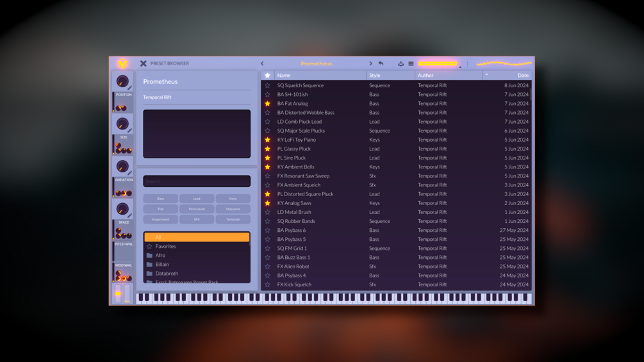Favorite the SQ Squelch Sequence preset

267,85
